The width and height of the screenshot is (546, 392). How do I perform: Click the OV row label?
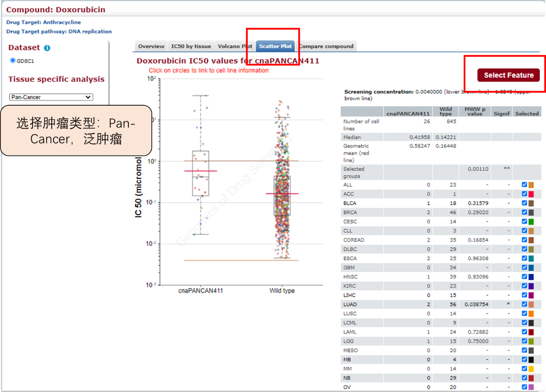point(346,387)
